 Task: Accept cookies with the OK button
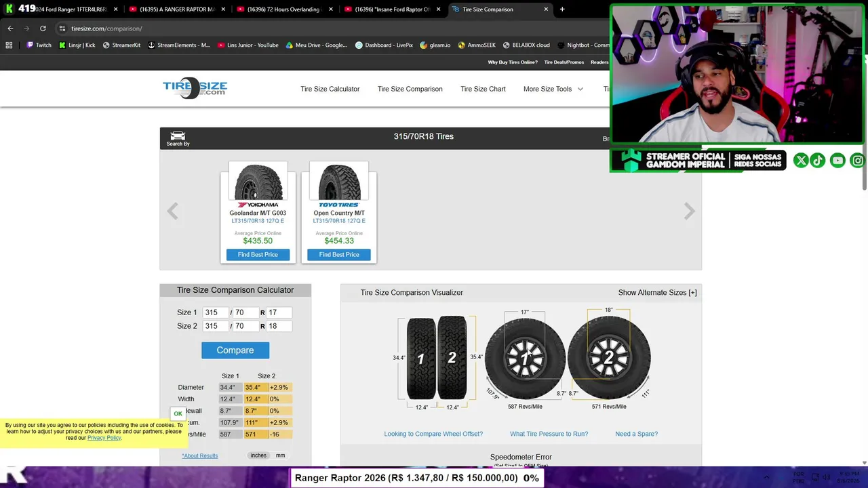[x=178, y=413]
